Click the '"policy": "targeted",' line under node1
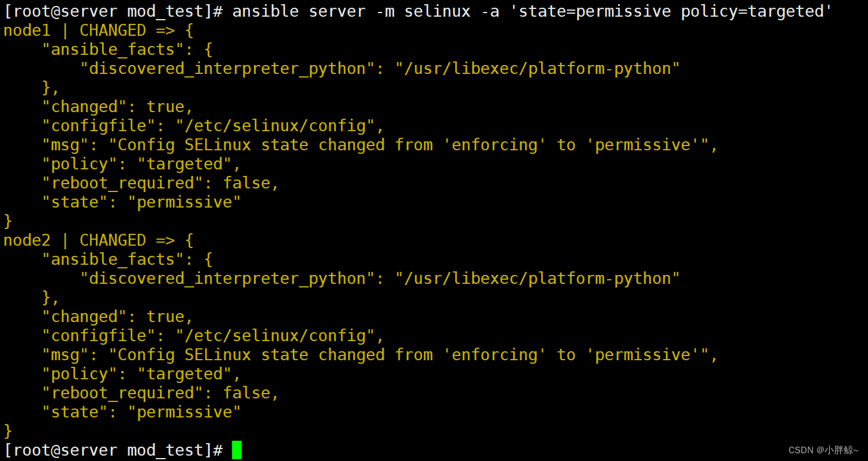 point(141,164)
